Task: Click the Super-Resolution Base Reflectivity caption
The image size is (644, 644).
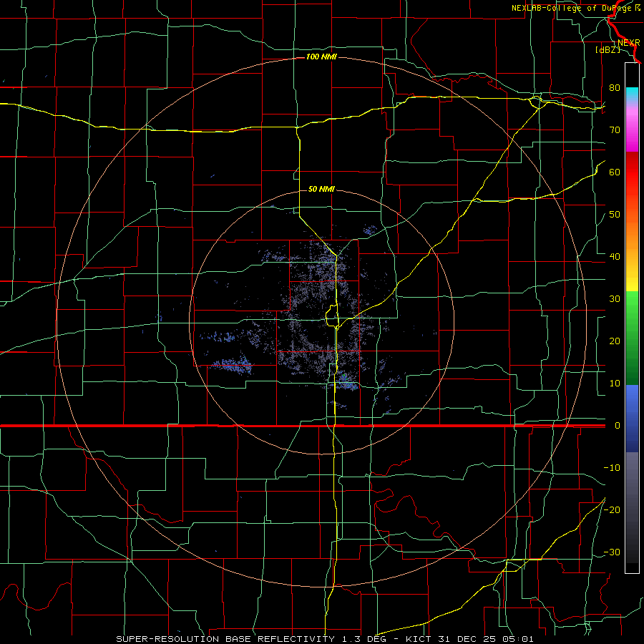Action: [326, 639]
